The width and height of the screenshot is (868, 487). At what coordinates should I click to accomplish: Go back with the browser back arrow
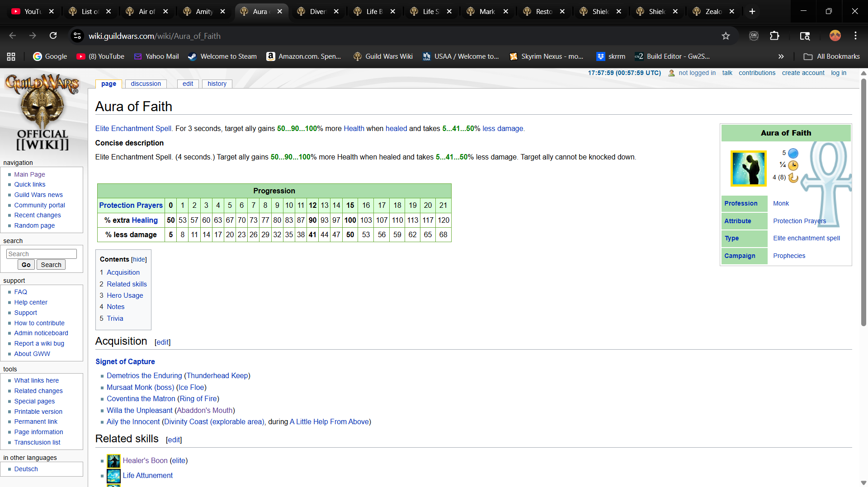[13, 36]
